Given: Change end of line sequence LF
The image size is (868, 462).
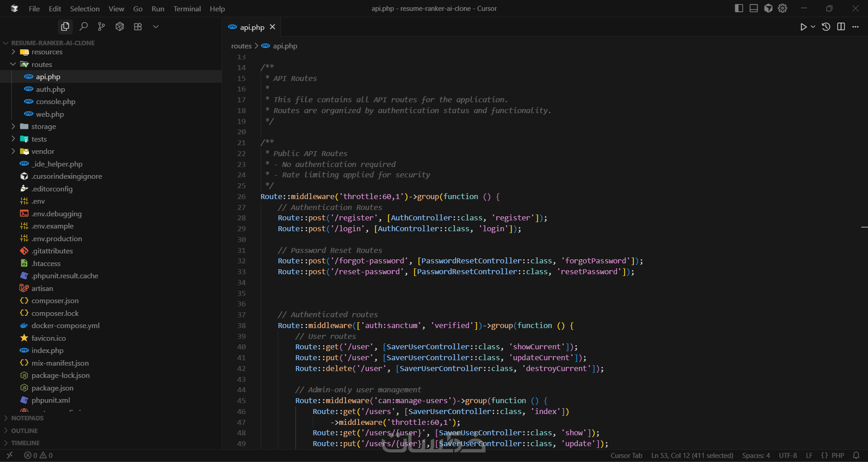Looking at the screenshot, I should point(809,456).
